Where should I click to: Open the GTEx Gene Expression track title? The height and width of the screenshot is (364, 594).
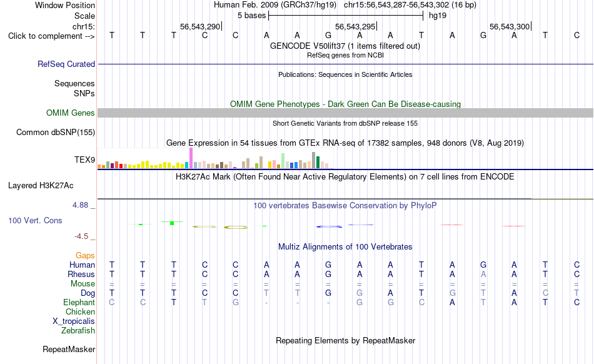click(345, 143)
